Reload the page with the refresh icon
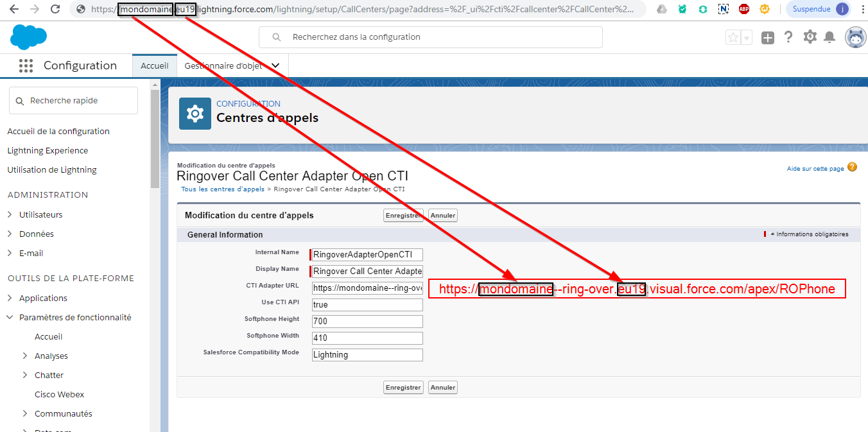The width and height of the screenshot is (868, 432). (x=55, y=9)
